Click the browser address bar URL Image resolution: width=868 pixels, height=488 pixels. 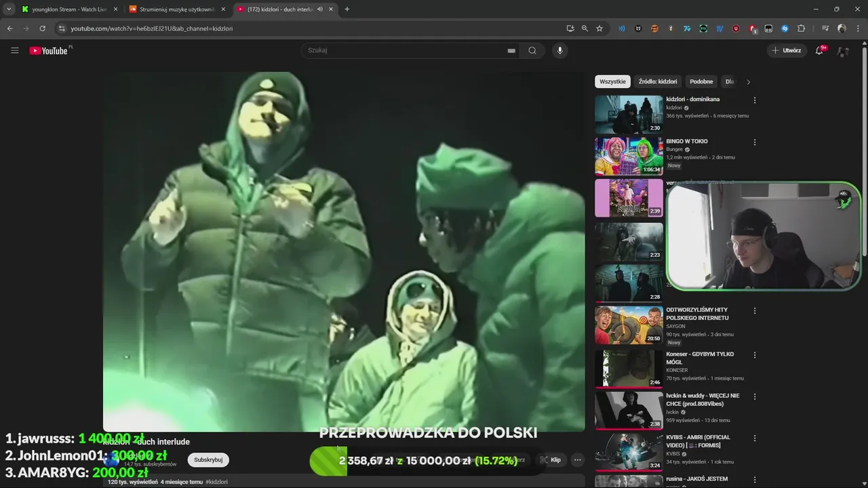[x=152, y=28]
